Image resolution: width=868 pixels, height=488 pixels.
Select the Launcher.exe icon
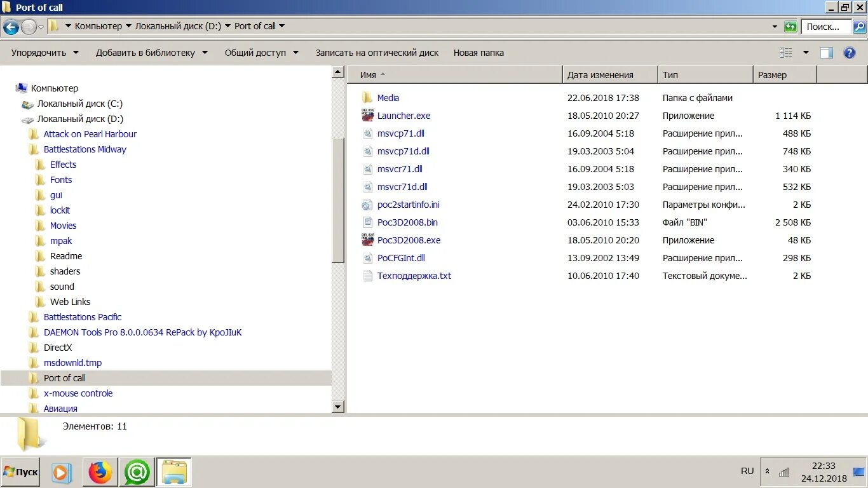pyautogui.click(x=367, y=116)
